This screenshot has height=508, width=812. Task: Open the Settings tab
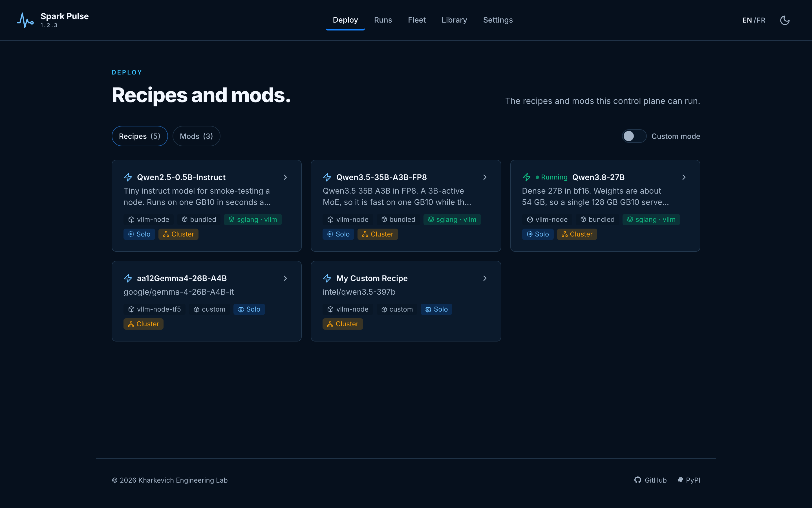pyautogui.click(x=498, y=20)
